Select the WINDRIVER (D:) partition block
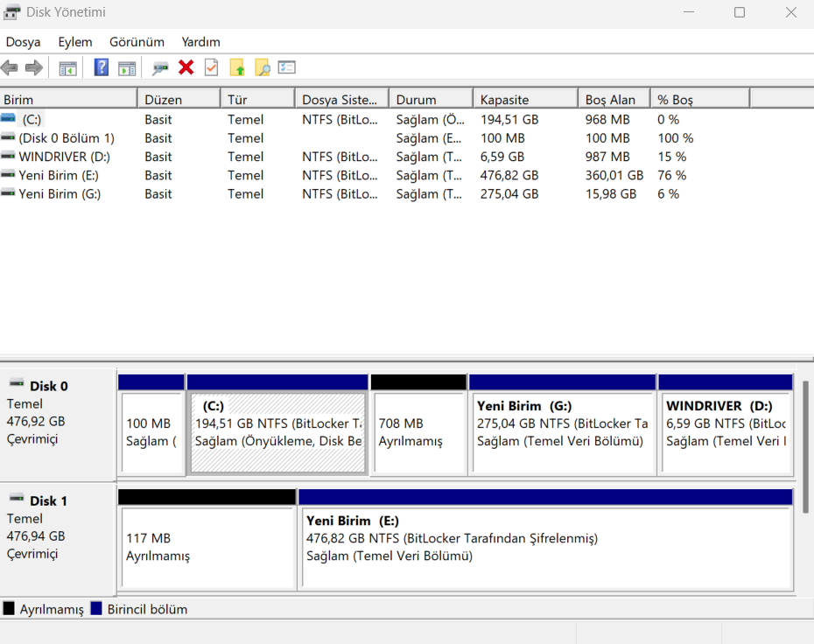This screenshot has height=644, width=814. pos(726,424)
